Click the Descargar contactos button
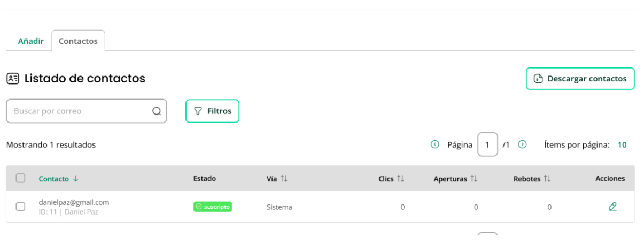Viewport: 644px width, 251px height. (x=580, y=79)
